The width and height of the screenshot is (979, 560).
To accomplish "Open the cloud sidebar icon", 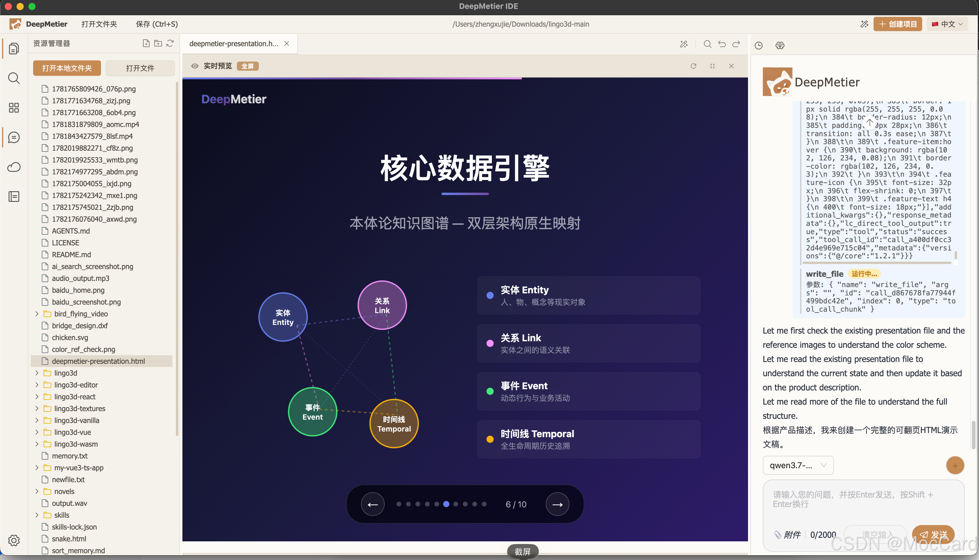I will coord(14,167).
